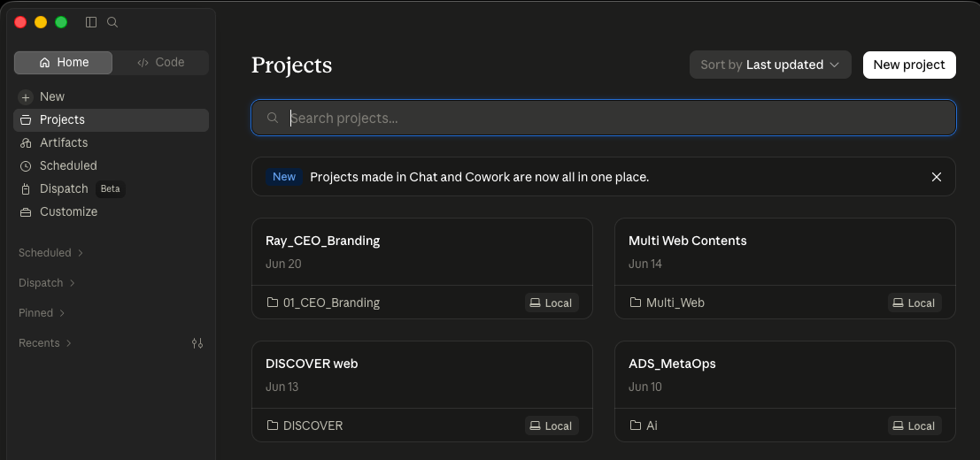Click the Jun 20 date text
The image size is (980, 460).
(283, 264)
